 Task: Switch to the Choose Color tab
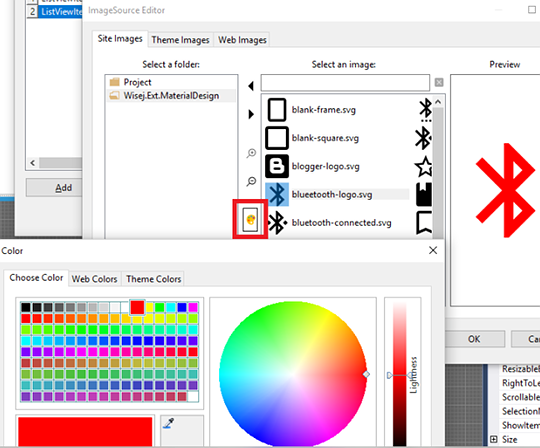point(36,278)
